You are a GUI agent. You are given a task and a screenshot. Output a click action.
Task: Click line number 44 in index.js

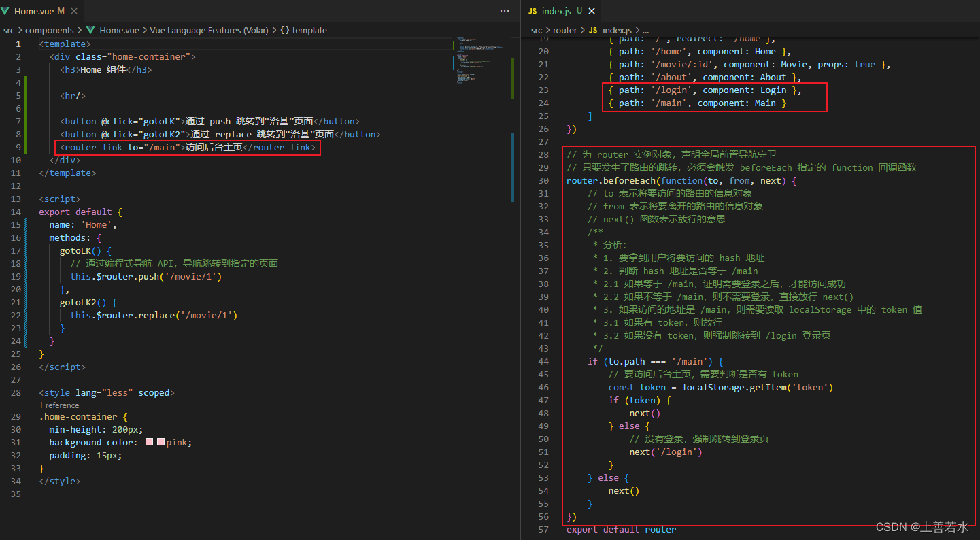[543, 361]
